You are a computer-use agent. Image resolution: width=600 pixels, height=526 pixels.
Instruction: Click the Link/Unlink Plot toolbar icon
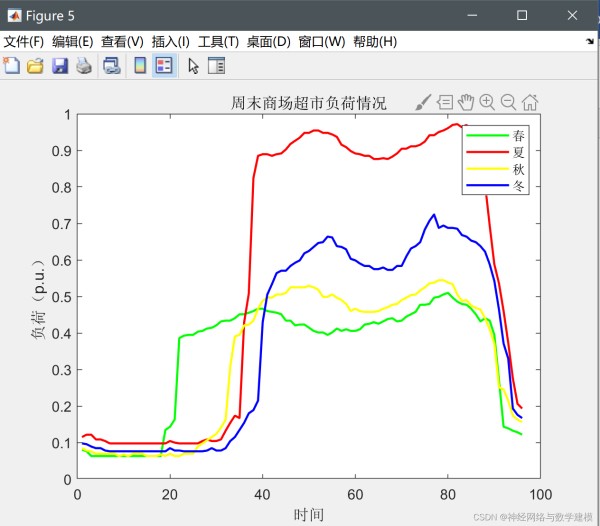point(112,66)
